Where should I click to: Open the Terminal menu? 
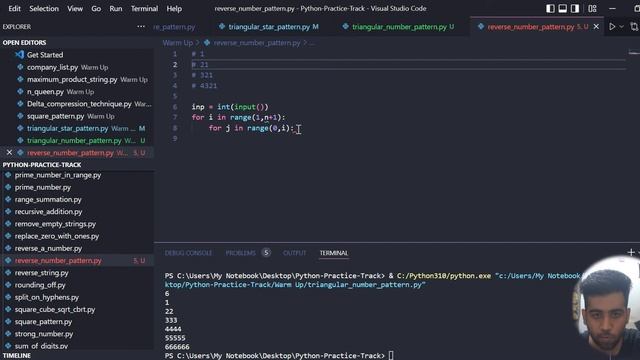pos(144,9)
